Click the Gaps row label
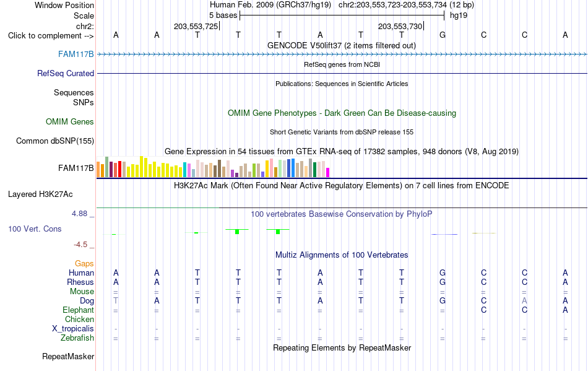588x371 pixels. (84, 264)
